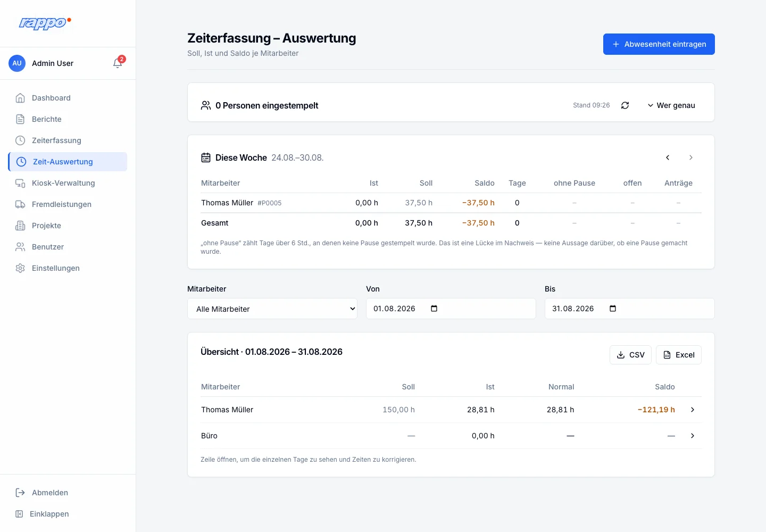Open Einstellungen
Viewport: 766px width, 532px height.
68,268
